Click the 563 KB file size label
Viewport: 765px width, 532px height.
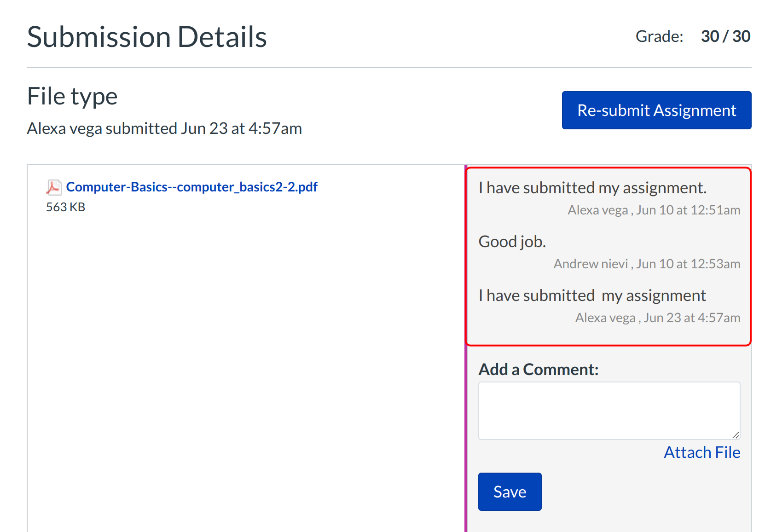pos(65,207)
